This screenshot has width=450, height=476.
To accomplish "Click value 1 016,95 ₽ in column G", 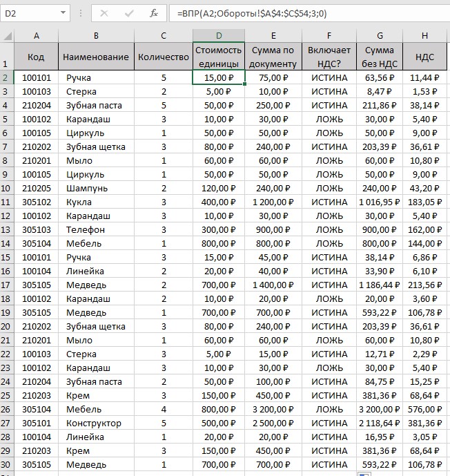I will click(380, 202).
